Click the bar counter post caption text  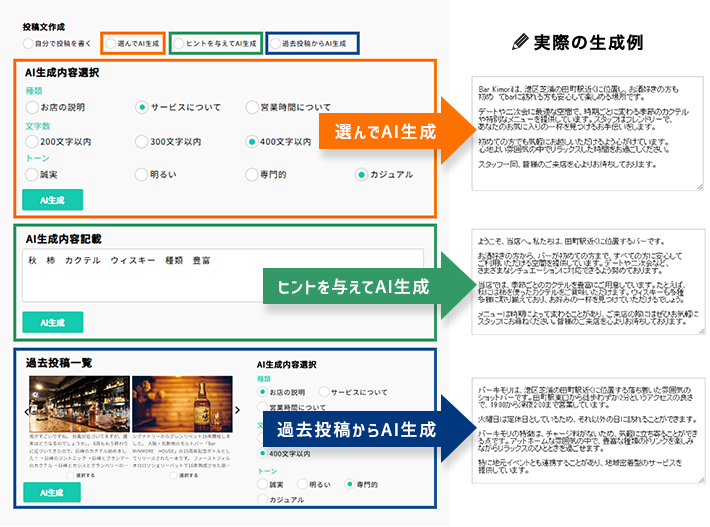tap(78, 451)
